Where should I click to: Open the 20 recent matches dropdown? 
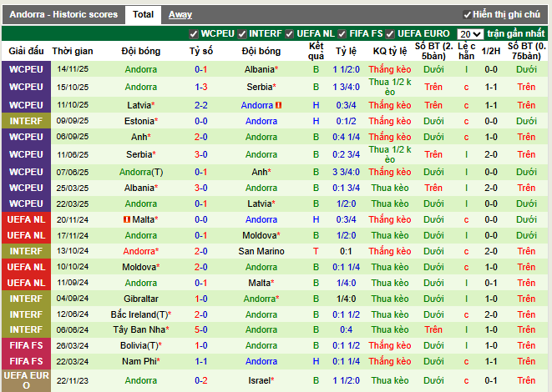pos(470,33)
